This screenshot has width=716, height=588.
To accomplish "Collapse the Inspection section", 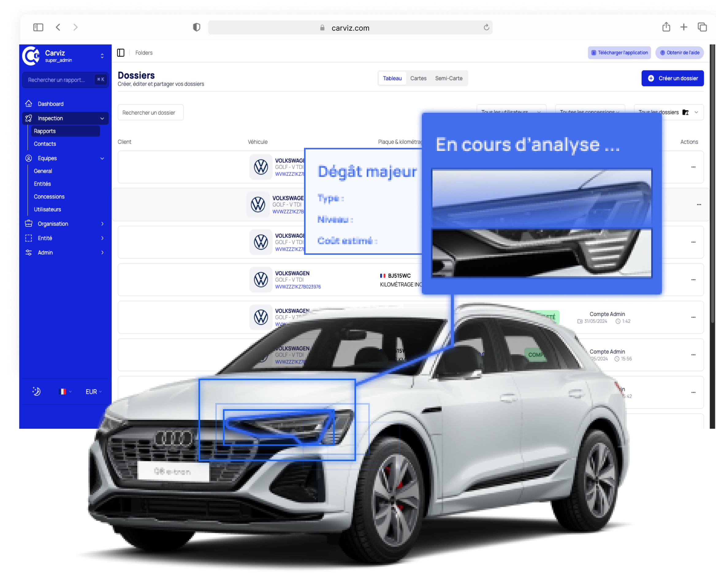I will pos(65,118).
